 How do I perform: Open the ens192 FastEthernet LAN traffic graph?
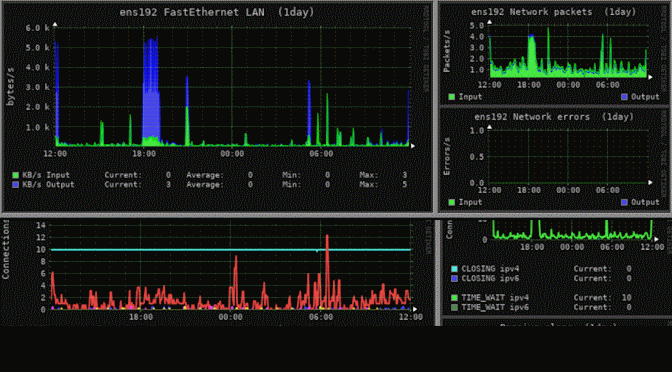(x=217, y=106)
